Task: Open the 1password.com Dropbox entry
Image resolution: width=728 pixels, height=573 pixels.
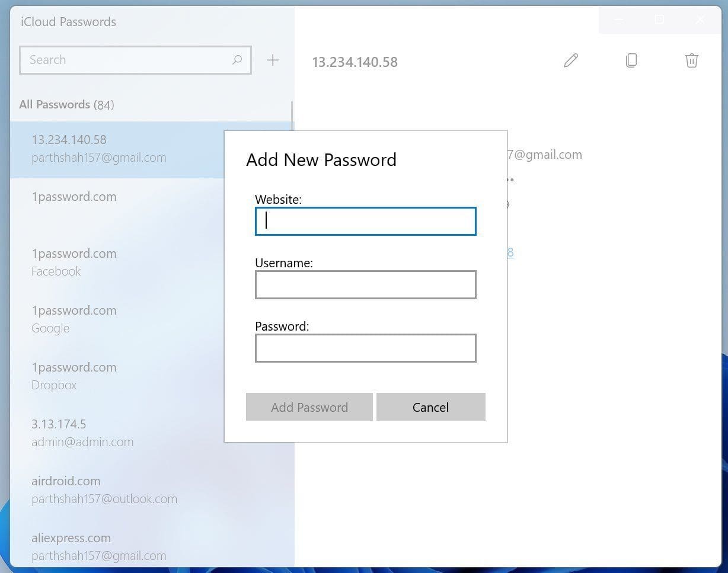Action: (152, 377)
